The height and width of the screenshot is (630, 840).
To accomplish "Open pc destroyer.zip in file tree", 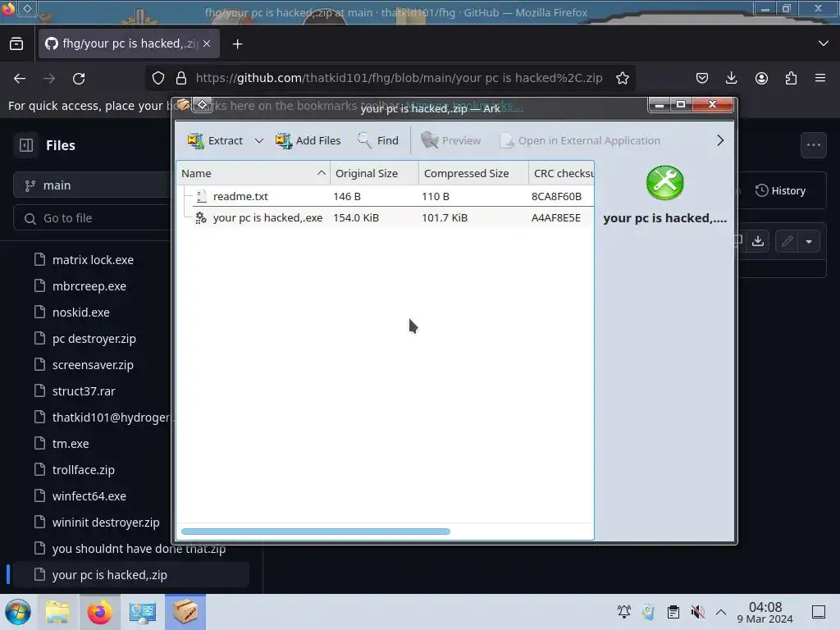I will [94, 339].
